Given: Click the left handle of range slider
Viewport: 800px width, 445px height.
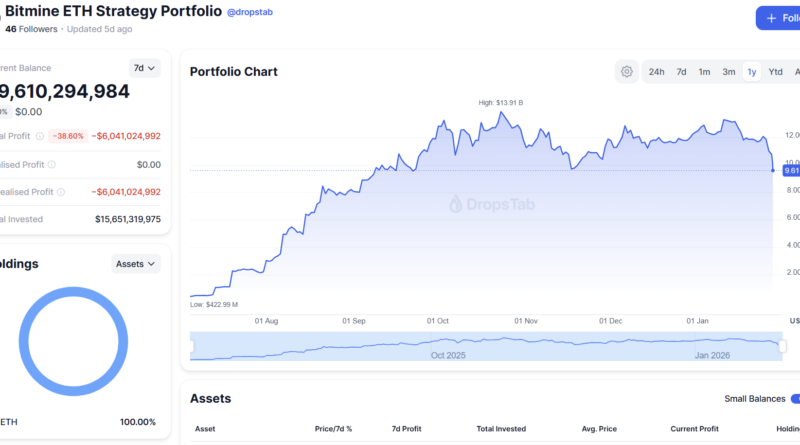Looking at the screenshot, I should (191, 346).
